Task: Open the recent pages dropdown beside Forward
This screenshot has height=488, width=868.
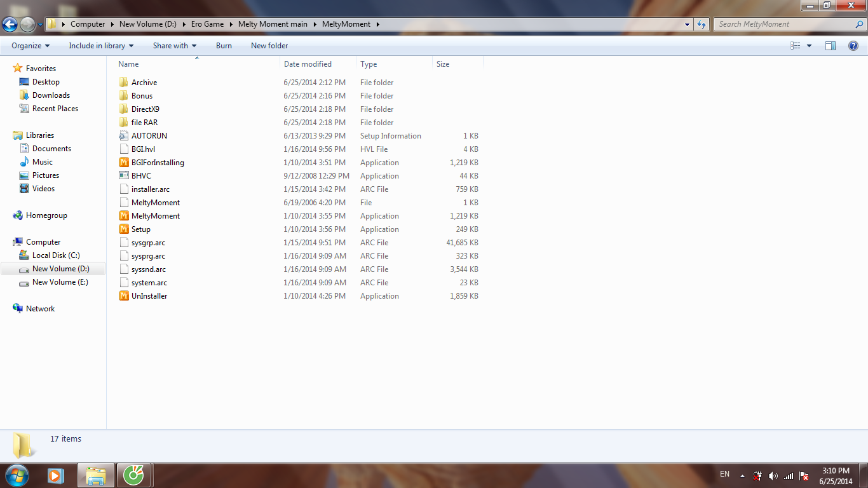Action: (x=40, y=25)
